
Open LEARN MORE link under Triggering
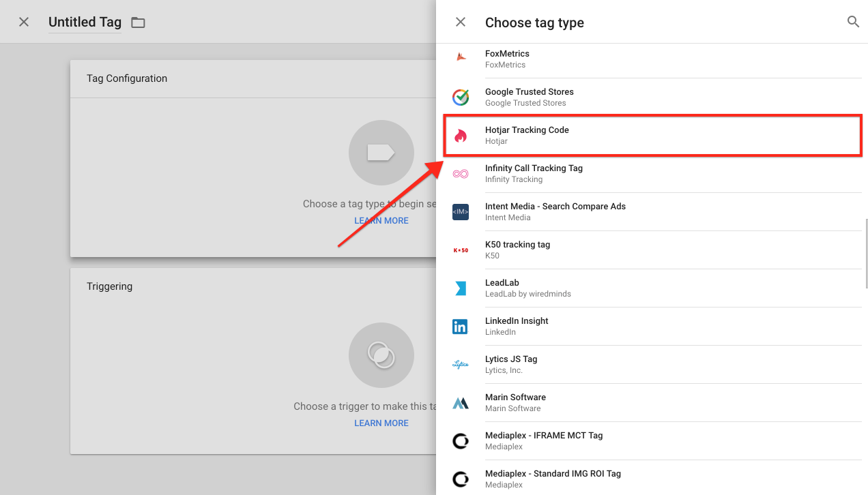click(381, 423)
